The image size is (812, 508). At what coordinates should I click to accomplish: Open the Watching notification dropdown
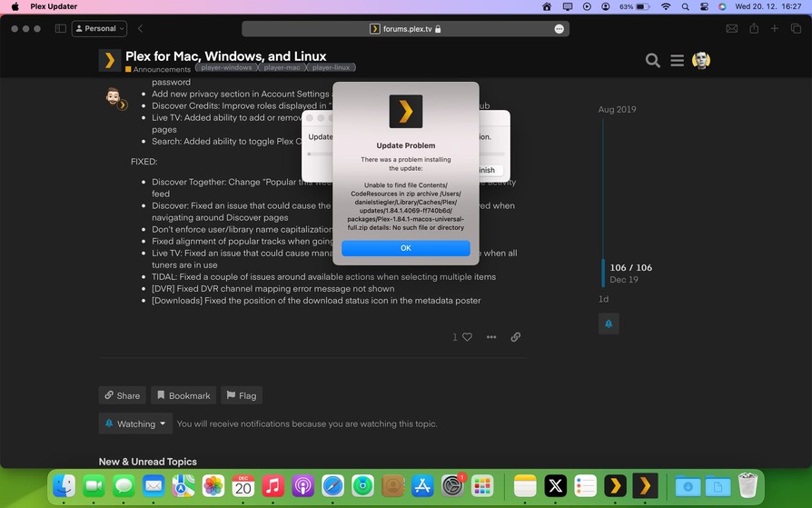(135, 423)
